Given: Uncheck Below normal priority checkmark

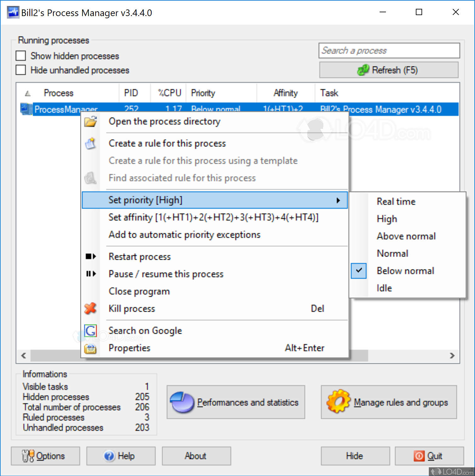Looking at the screenshot, I should pos(359,270).
